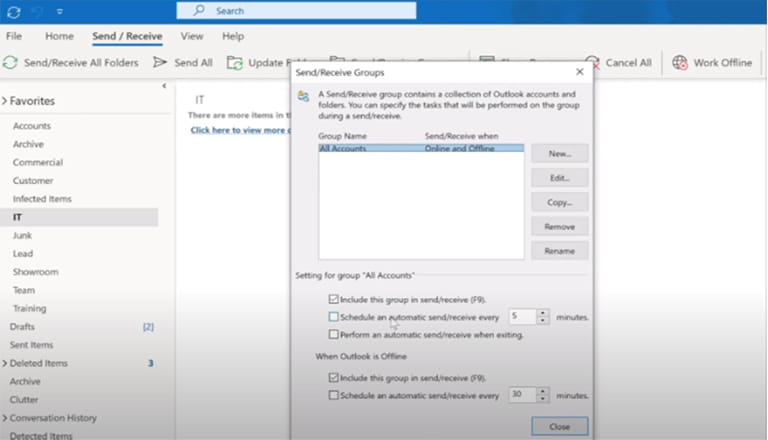
Task: Enable Perform automatic send/receive when exiting
Action: tap(334, 334)
